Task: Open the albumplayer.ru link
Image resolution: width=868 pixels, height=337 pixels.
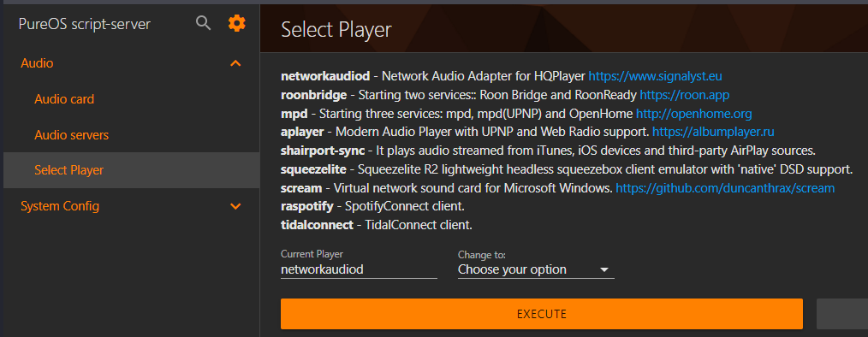Action: click(713, 133)
